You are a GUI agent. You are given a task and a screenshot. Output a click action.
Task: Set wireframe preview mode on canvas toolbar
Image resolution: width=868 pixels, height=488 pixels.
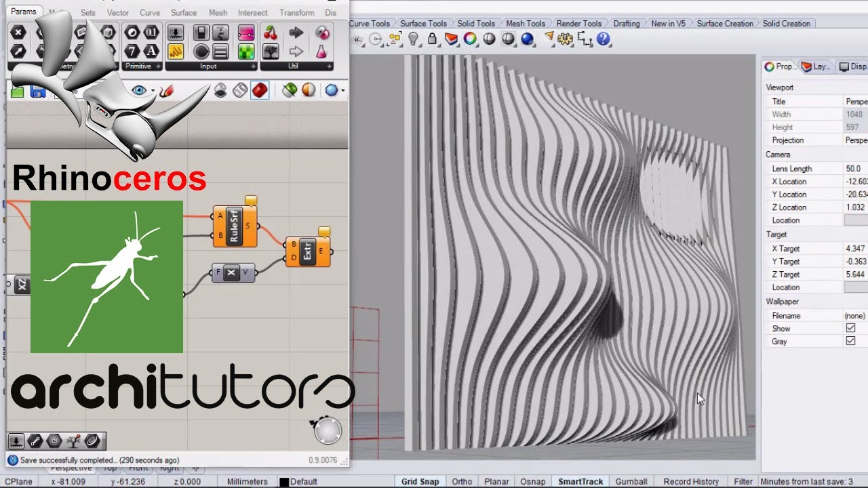point(239,90)
